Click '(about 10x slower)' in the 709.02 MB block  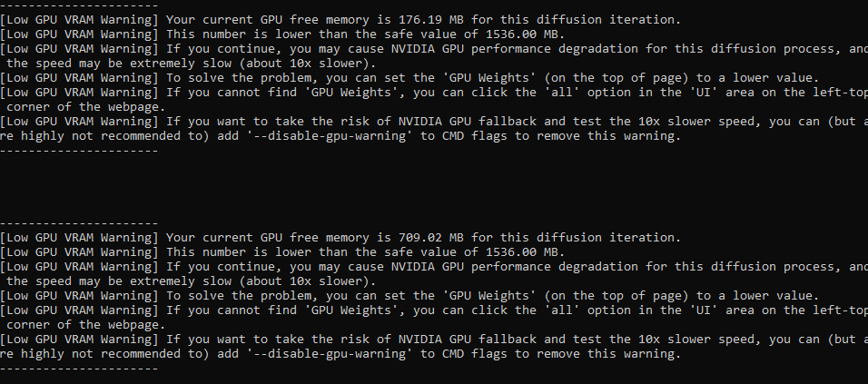point(304,281)
